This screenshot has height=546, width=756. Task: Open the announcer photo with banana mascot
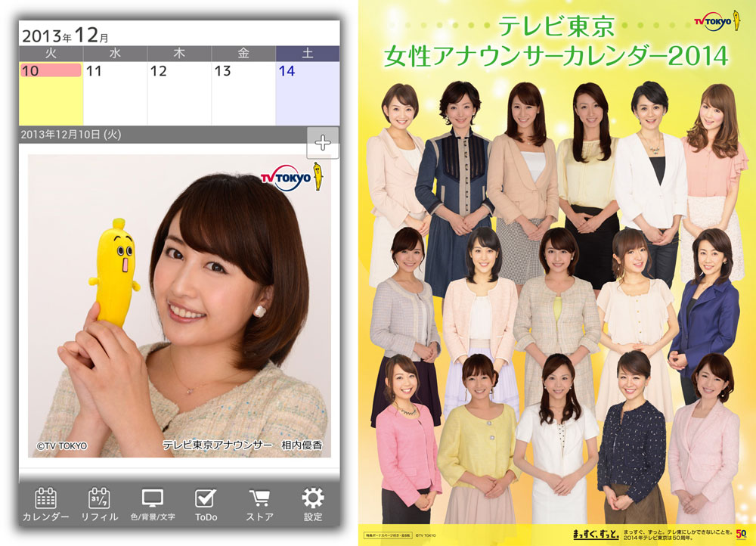(179, 306)
